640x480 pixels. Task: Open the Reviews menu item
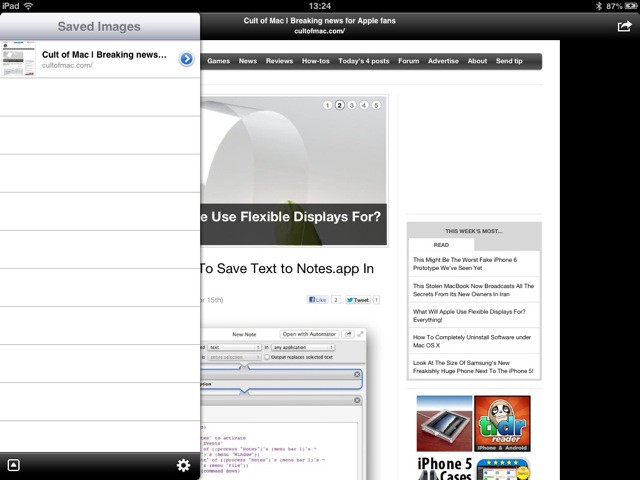279,61
